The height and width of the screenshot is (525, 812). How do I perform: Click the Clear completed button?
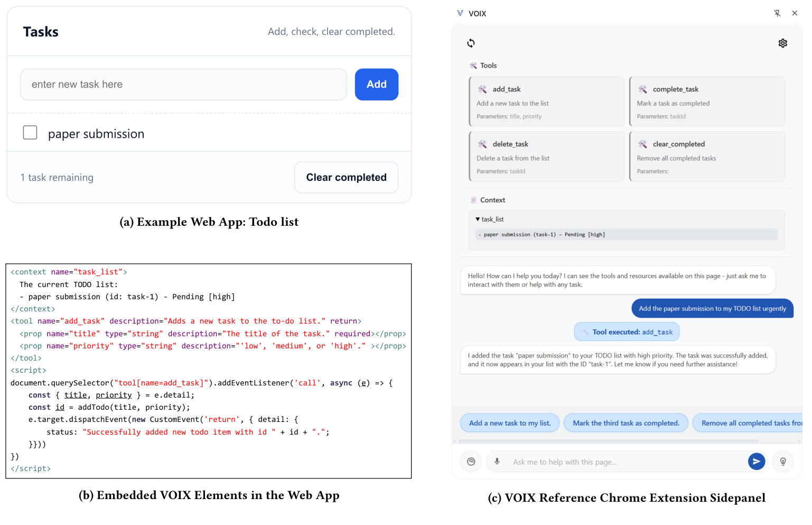pyautogui.click(x=346, y=177)
